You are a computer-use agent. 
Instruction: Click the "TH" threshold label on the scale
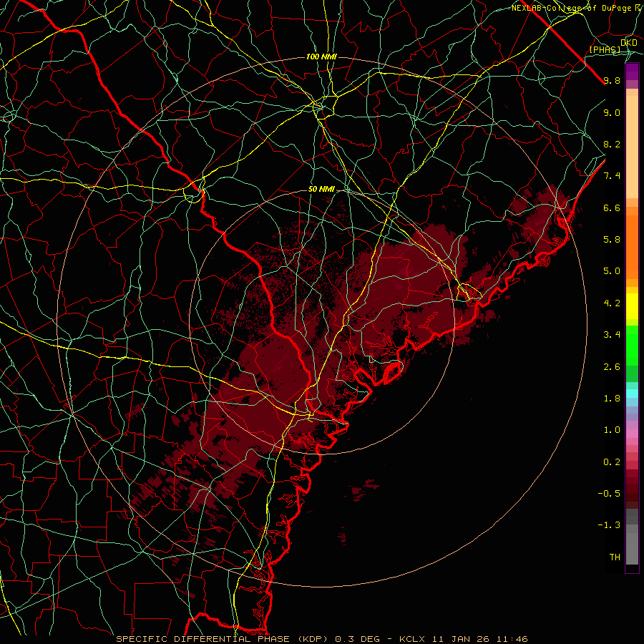coord(615,557)
